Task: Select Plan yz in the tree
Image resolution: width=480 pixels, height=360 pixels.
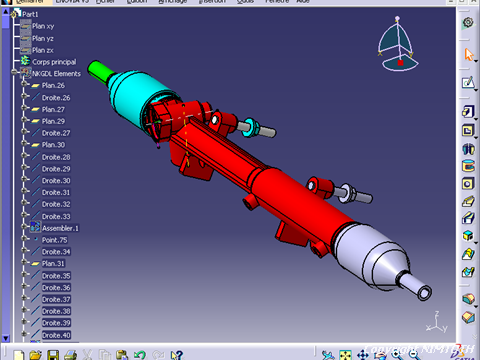Action: point(43,39)
